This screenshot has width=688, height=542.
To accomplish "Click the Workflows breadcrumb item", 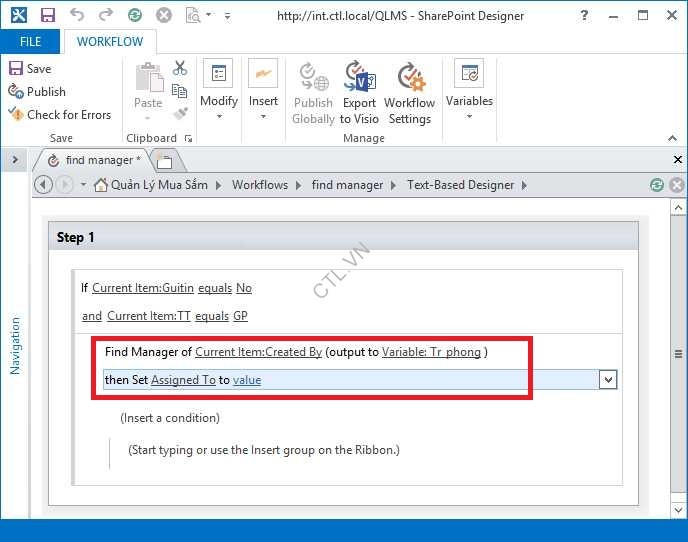I will point(259,184).
